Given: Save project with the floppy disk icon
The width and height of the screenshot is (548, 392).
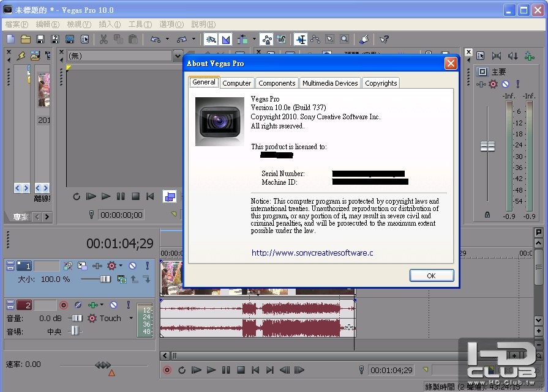Looking at the screenshot, I should point(40,39).
